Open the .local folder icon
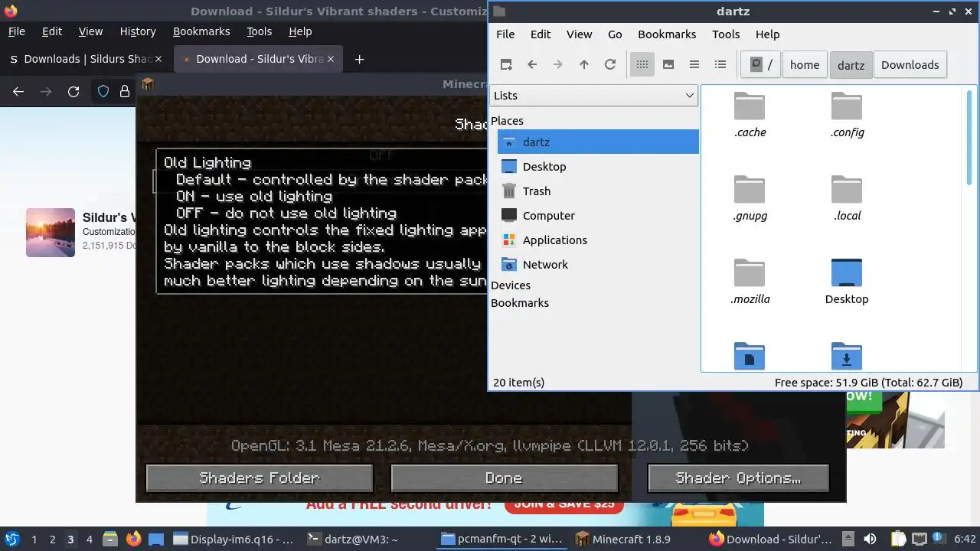Image resolution: width=980 pixels, height=551 pixels. [x=847, y=190]
